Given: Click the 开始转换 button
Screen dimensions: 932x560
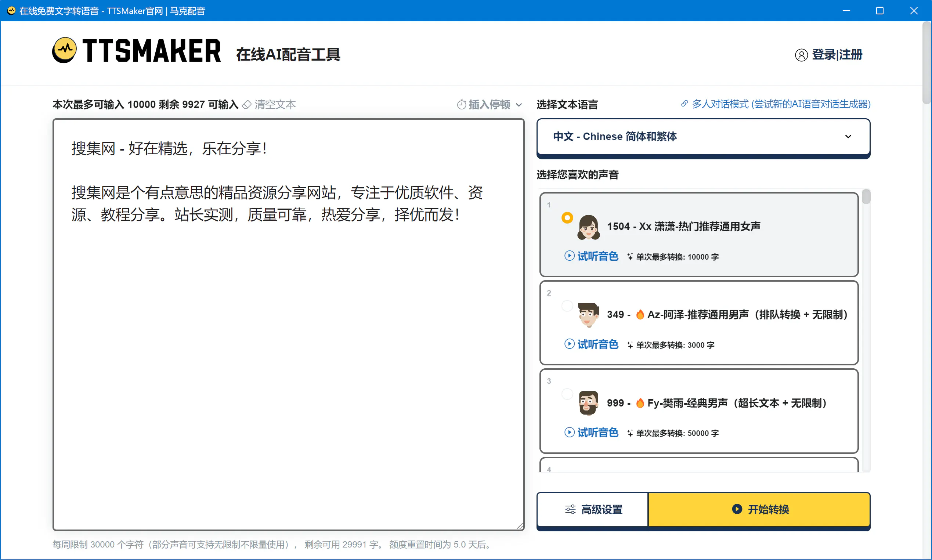Looking at the screenshot, I should click(759, 509).
